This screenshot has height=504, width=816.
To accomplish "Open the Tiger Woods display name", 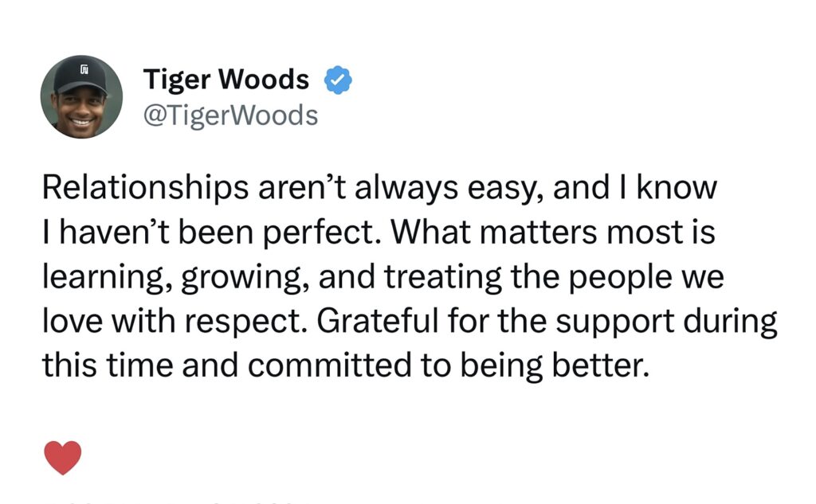I will coord(226,80).
